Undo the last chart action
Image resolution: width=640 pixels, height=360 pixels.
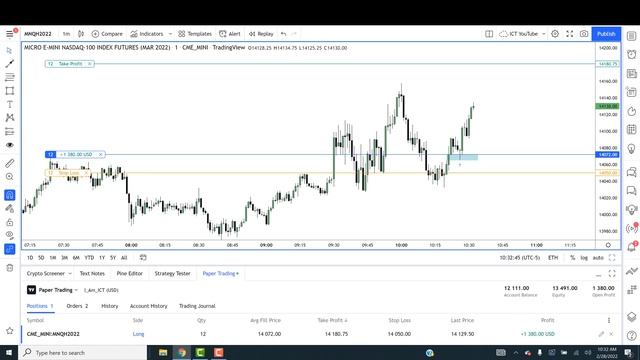(x=284, y=34)
